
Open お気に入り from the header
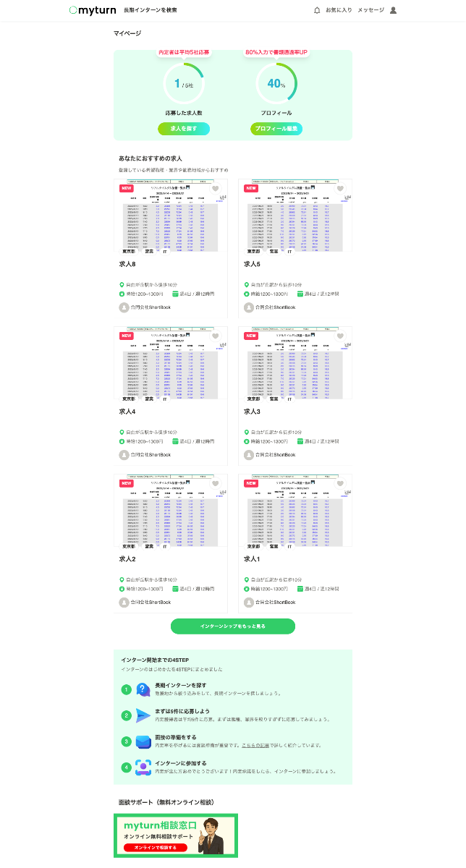pos(340,10)
